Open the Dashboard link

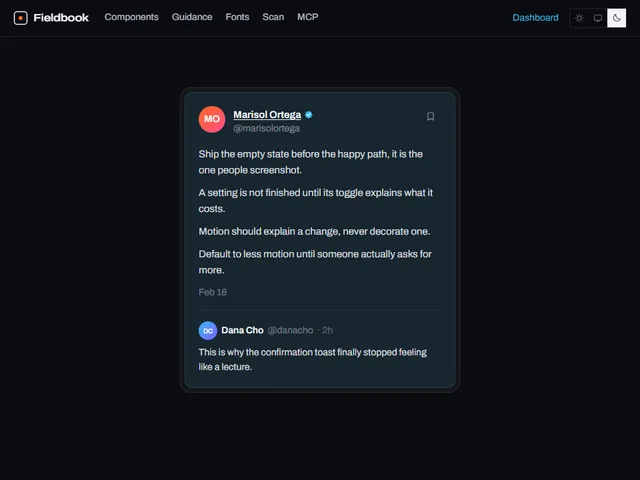tap(535, 18)
